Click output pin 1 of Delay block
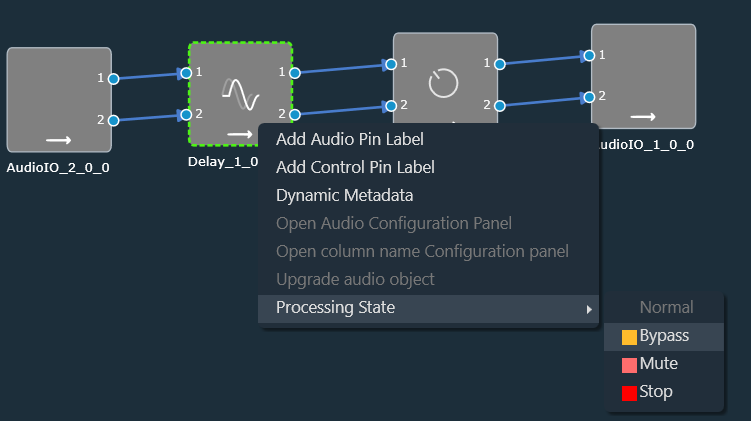751x421 pixels. pyautogui.click(x=295, y=73)
